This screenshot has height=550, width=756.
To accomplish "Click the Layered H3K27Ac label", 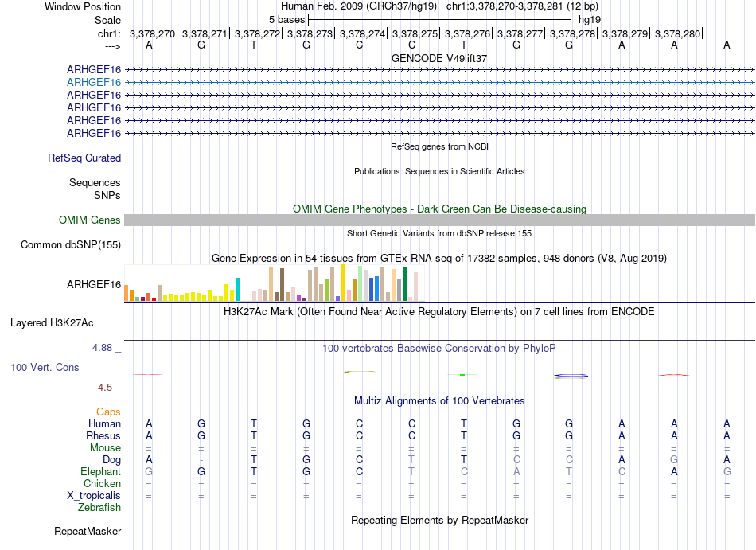I will click(52, 323).
